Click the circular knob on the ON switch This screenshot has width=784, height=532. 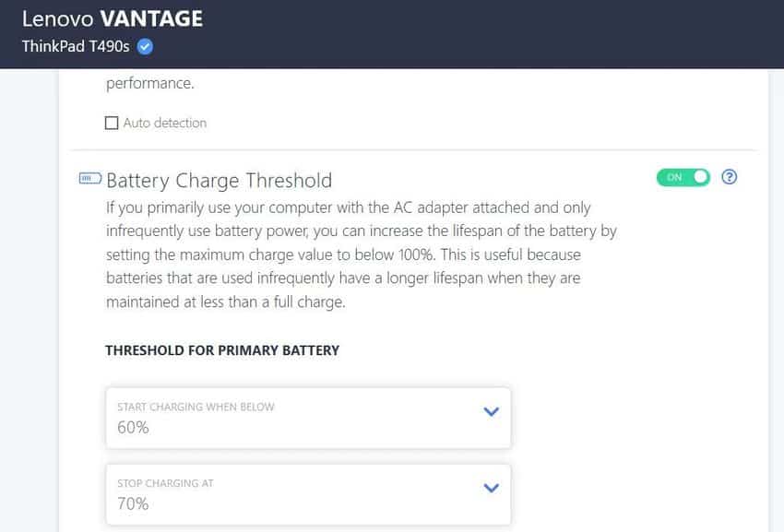coord(699,176)
